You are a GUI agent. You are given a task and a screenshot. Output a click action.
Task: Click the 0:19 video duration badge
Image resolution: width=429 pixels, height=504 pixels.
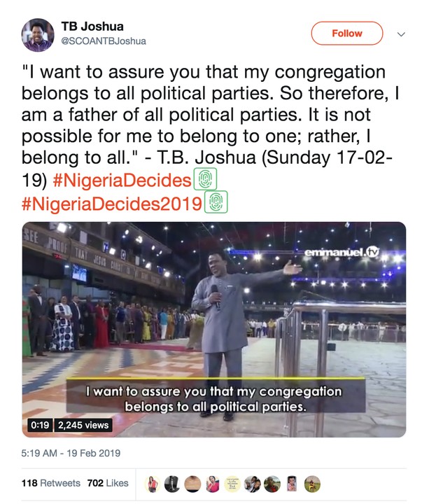tap(38, 425)
